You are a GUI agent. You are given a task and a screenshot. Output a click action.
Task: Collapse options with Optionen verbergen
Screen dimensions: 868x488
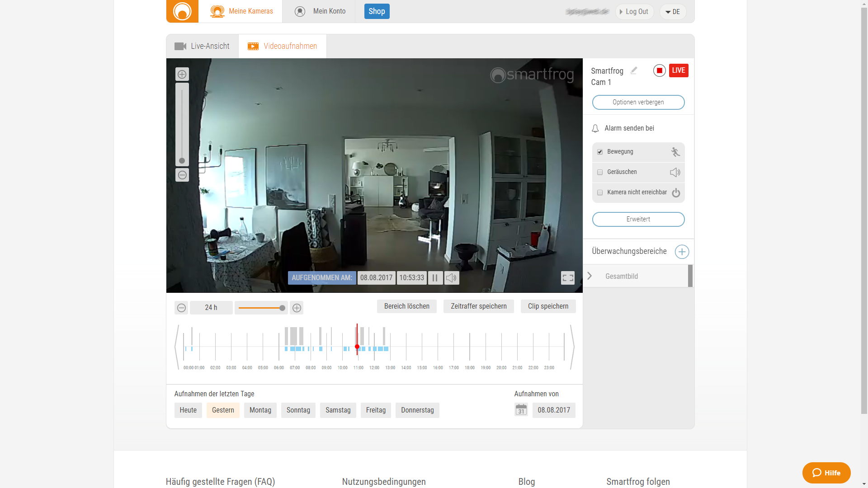pyautogui.click(x=638, y=102)
